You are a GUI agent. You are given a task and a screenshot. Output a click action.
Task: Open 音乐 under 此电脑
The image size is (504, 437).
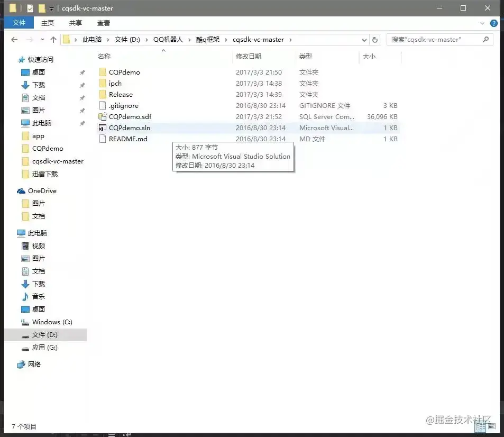[38, 296]
